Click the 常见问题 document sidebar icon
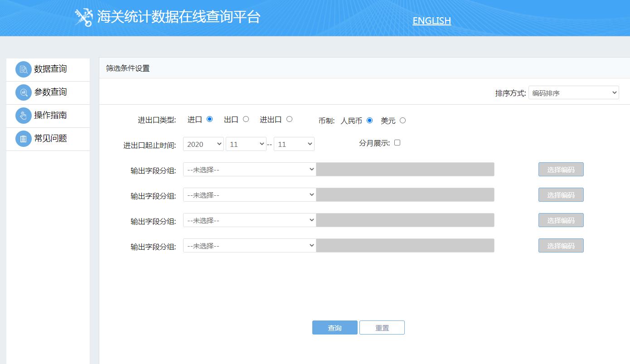630x364 pixels. pos(23,138)
